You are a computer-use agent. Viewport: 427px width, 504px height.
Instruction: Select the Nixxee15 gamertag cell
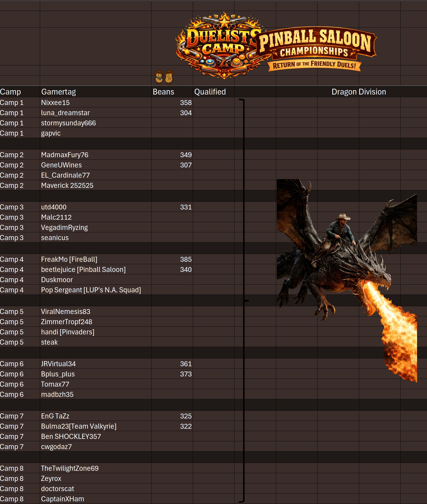pos(95,103)
